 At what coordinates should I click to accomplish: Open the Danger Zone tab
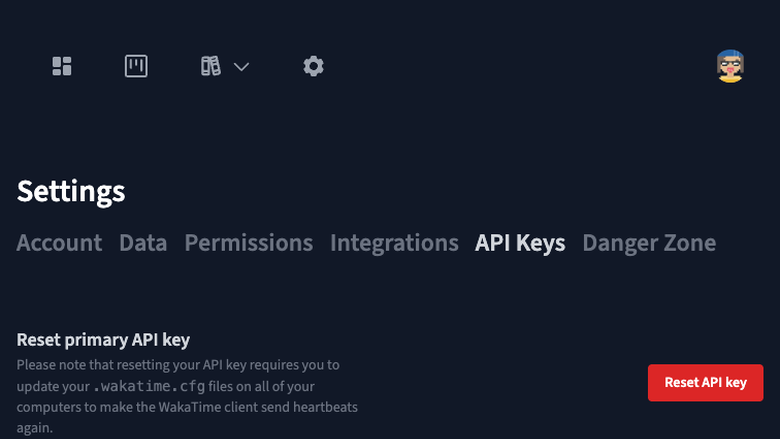(649, 244)
